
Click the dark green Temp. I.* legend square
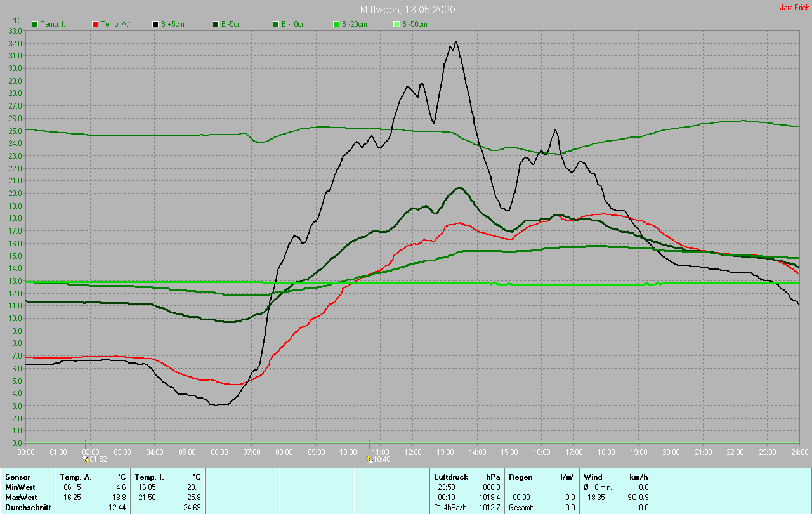coord(35,23)
